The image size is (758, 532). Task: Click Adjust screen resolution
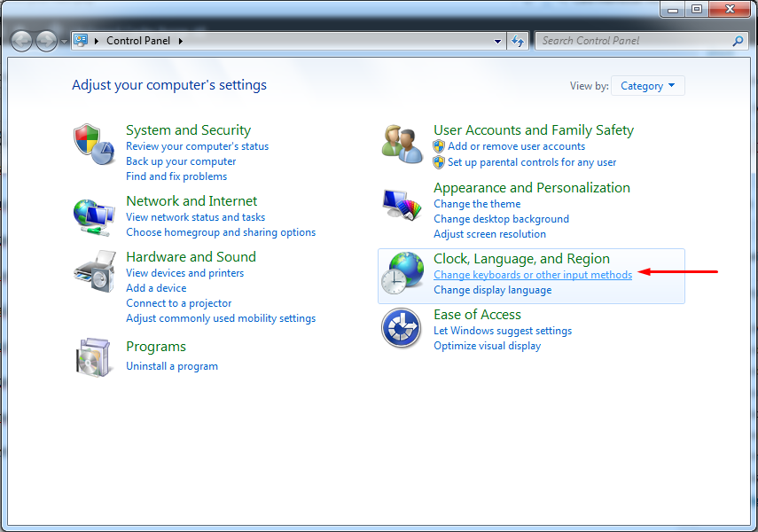(489, 234)
